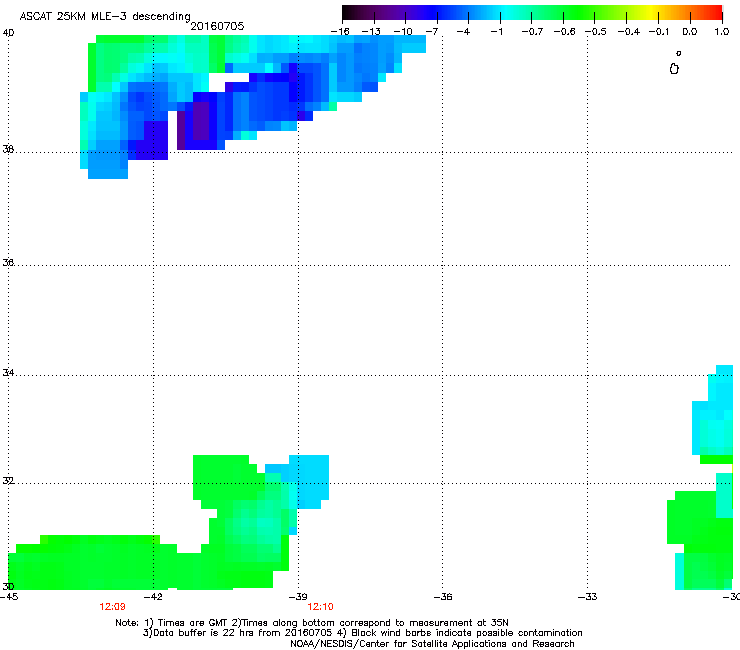Viewport: 740px width, 650px height.
Task: Click the colorbar label '-16'
Action: pos(340,32)
